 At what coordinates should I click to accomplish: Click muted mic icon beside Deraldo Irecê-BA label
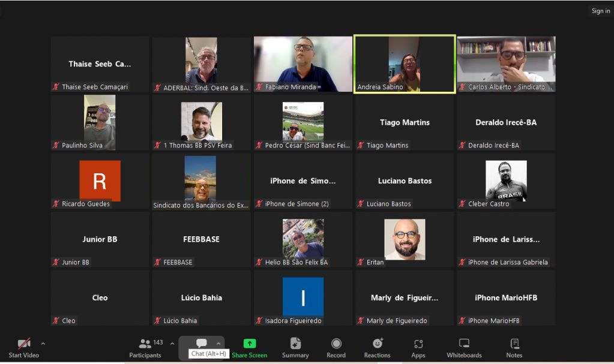462,145
